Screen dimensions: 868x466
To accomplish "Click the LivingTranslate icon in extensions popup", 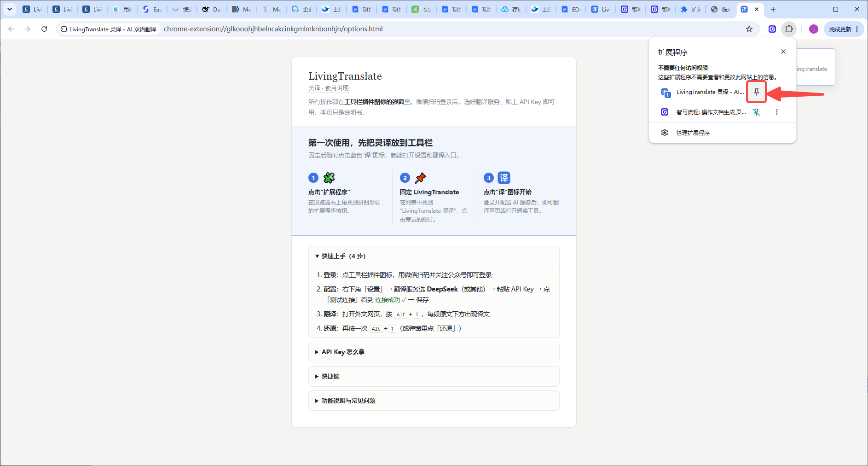I will click(x=665, y=93).
